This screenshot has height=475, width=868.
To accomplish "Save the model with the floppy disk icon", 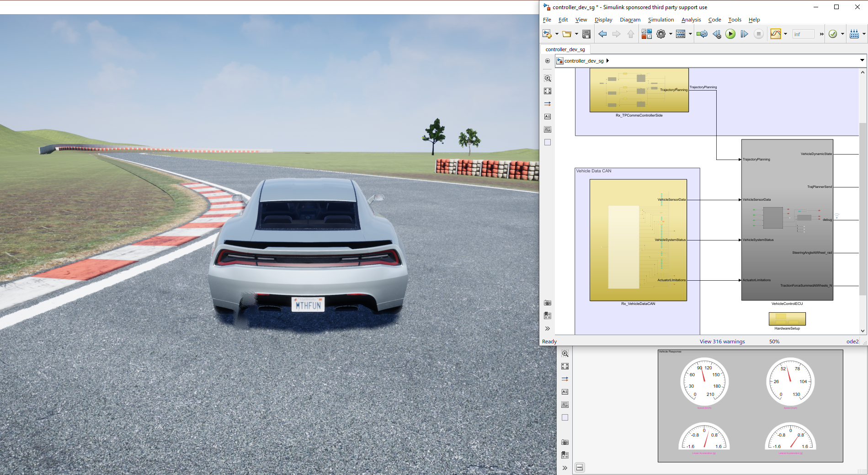I will tap(586, 34).
